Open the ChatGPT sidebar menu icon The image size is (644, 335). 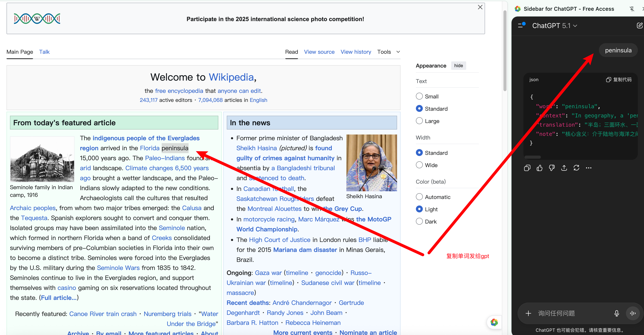(x=521, y=26)
